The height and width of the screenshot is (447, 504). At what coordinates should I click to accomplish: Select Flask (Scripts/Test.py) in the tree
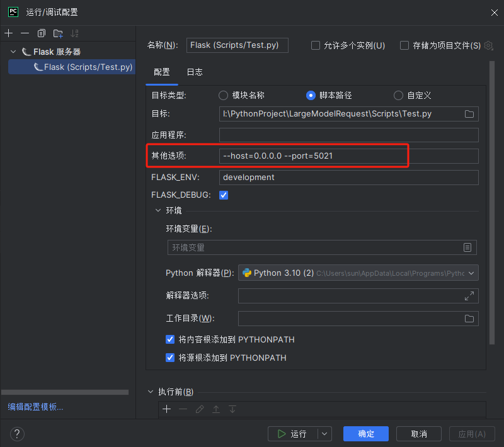coord(72,67)
